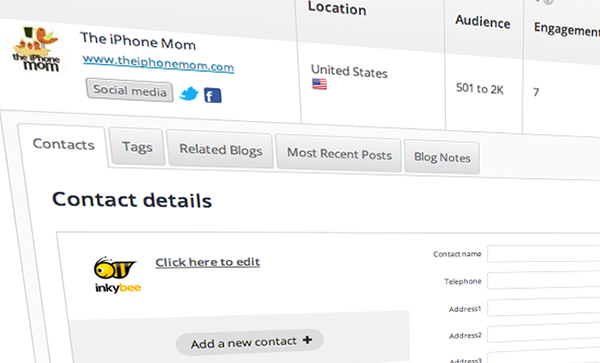Open the Blog Notes tab
This screenshot has height=363, width=600.
(x=442, y=157)
